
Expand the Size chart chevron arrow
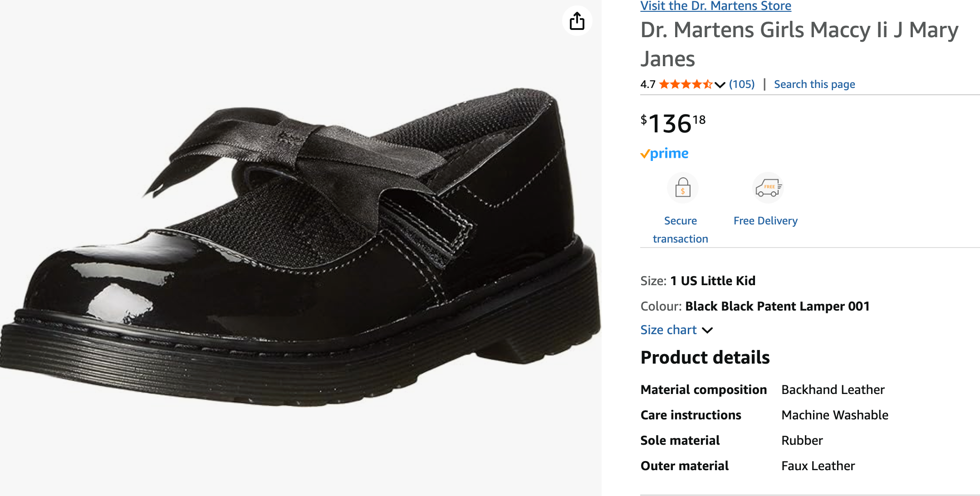[707, 331]
